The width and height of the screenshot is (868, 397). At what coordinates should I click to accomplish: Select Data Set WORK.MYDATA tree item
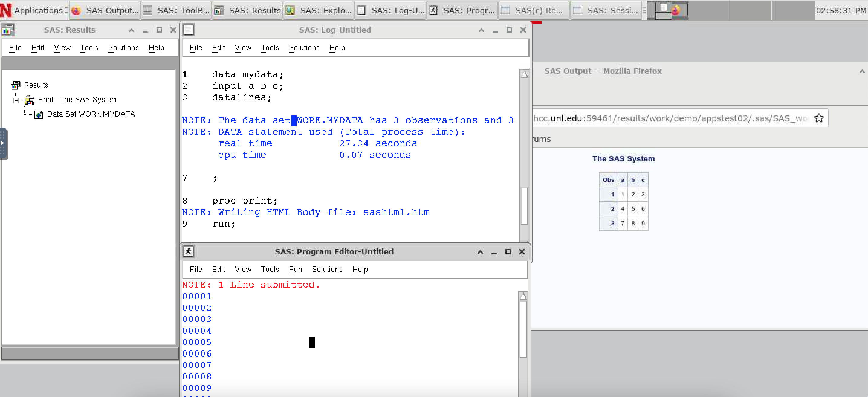[x=91, y=114]
